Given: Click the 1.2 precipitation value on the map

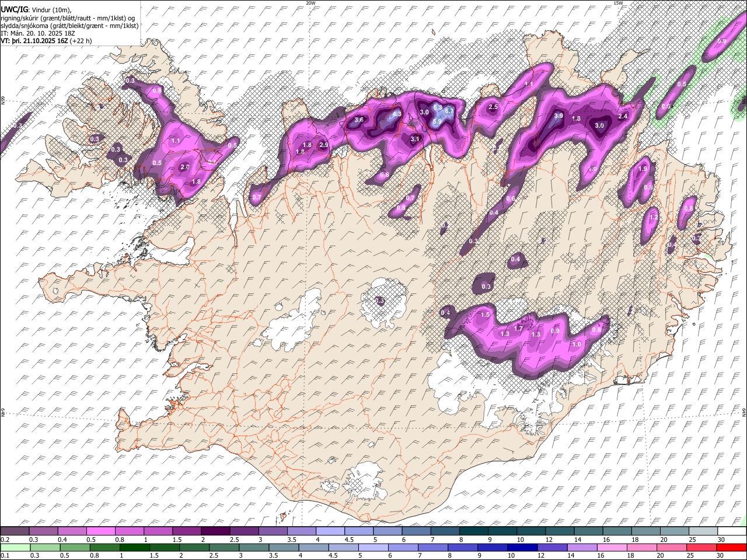Looking at the screenshot, I should click(x=654, y=217).
